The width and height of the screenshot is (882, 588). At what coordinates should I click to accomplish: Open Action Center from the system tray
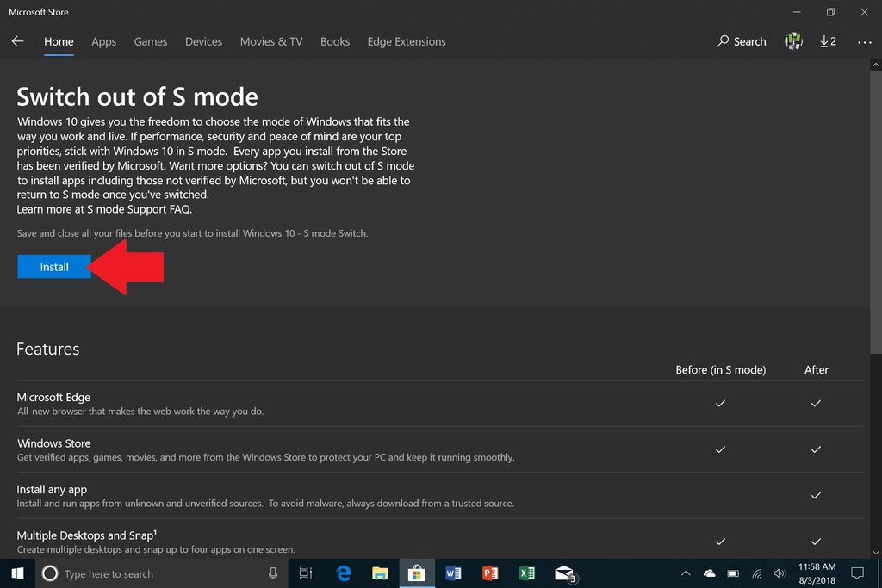point(857,573)
